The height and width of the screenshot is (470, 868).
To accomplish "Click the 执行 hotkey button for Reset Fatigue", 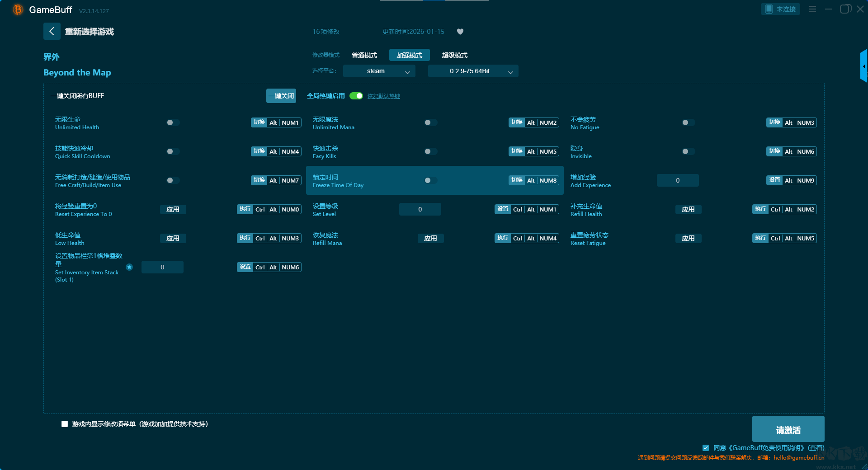I will [x=760, y=238].
